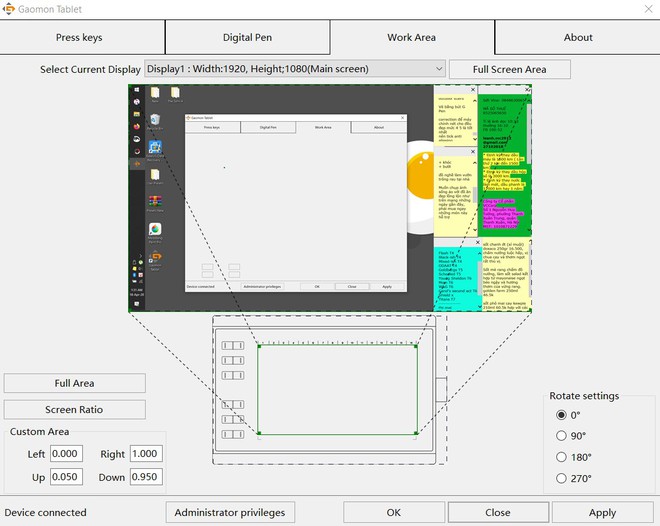Set rotation to 270°
This screenshot has width=660, height=526.
561,479
